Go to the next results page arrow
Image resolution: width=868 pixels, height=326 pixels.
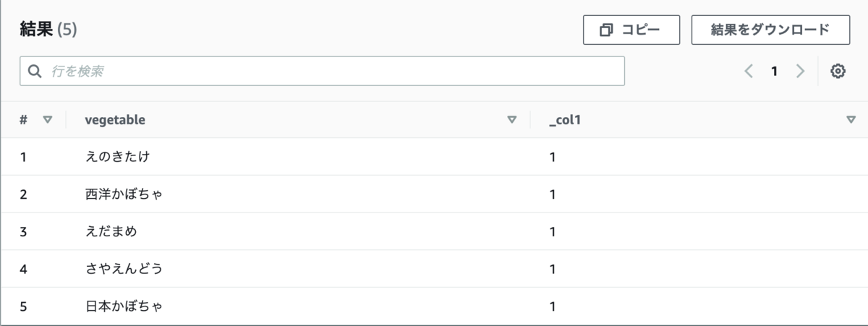tap(800, 71)
